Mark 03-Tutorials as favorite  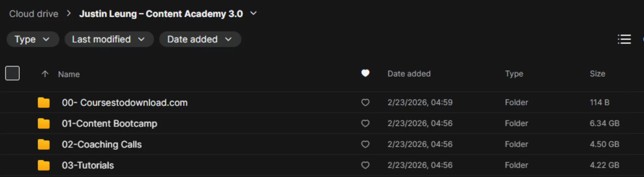pyautogui.click(x=365, y=165)
